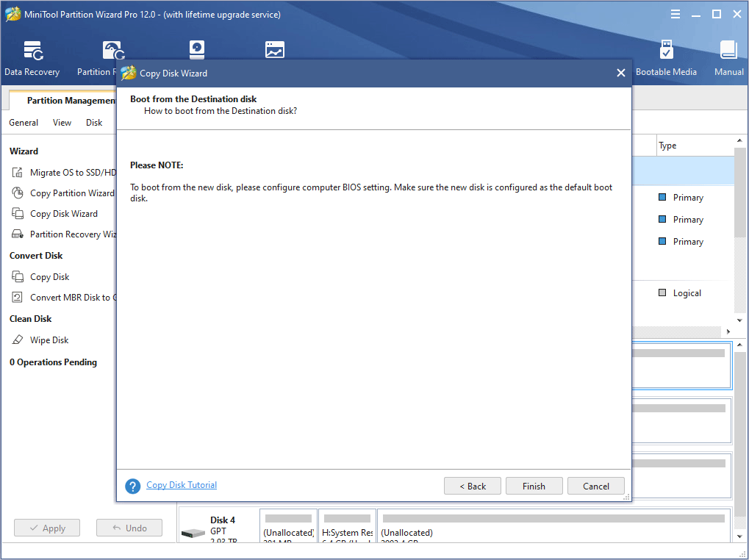749x560 pixels.
Task: Select first Unallocated block on Disk 4
Action: point(289,525)
